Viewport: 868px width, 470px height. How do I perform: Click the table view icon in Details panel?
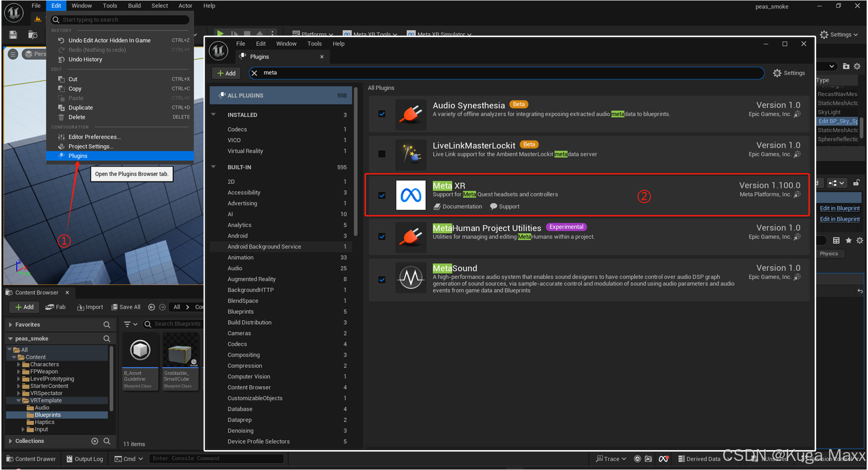pos(836,240)
